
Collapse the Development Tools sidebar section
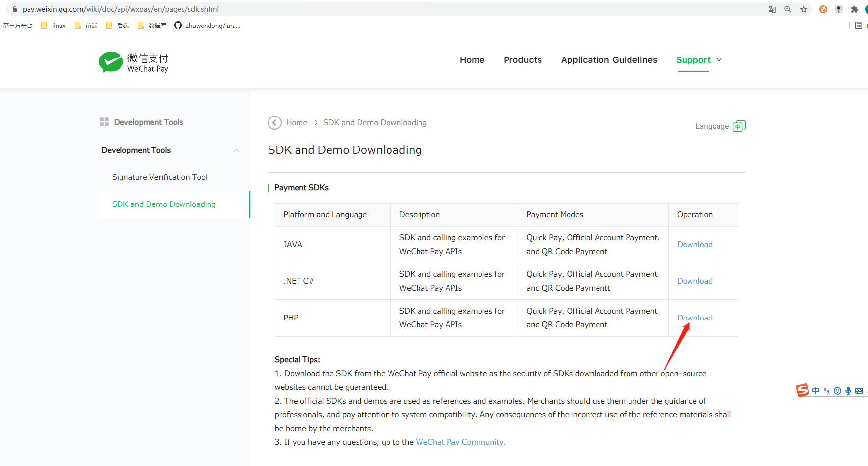tap(237, 150)
